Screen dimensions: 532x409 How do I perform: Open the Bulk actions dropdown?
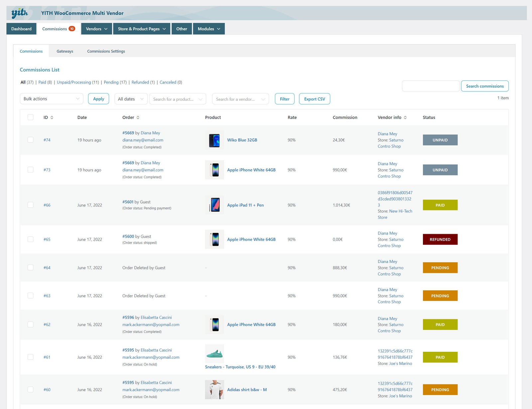tap(52, 99)
